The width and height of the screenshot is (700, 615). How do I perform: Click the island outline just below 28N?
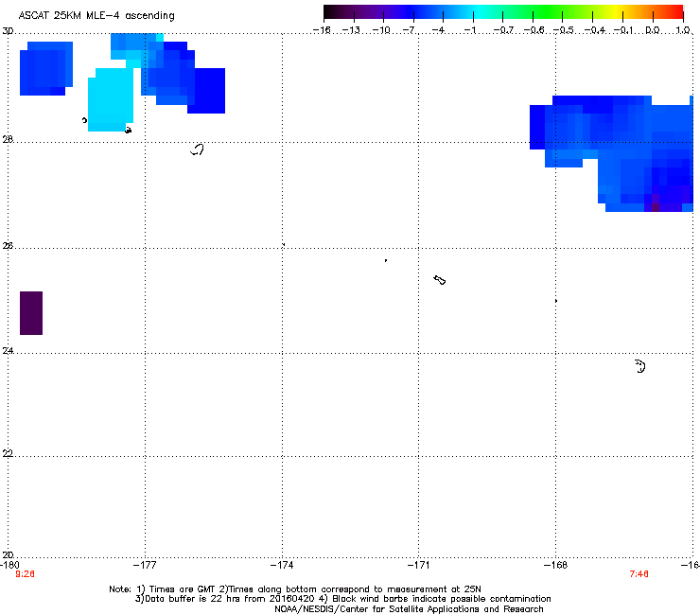coord(198,149)
